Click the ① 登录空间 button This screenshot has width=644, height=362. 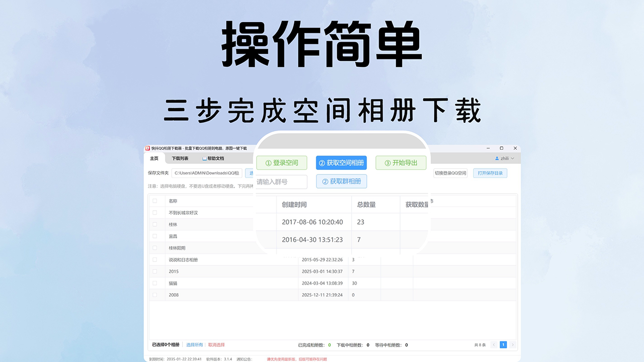tap(281, 162)
